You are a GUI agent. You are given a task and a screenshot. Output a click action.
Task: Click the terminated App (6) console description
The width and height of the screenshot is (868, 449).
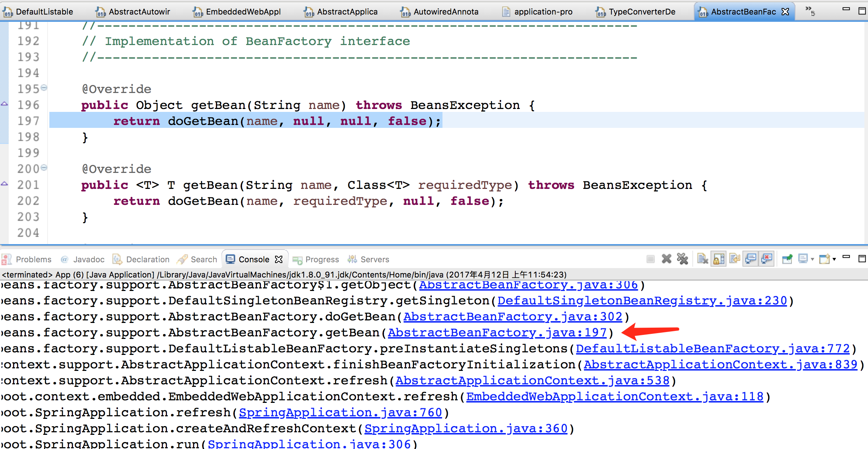coord(284,275)
